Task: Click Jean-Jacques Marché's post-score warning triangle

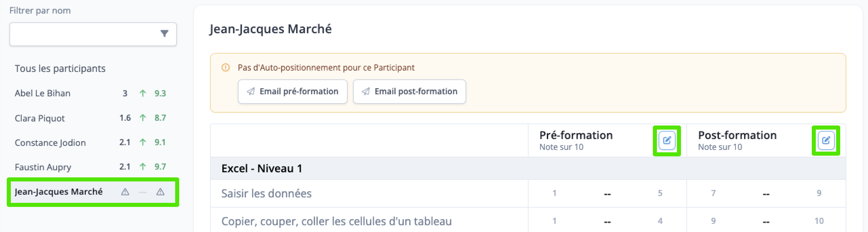Action: tap(160, 192)
